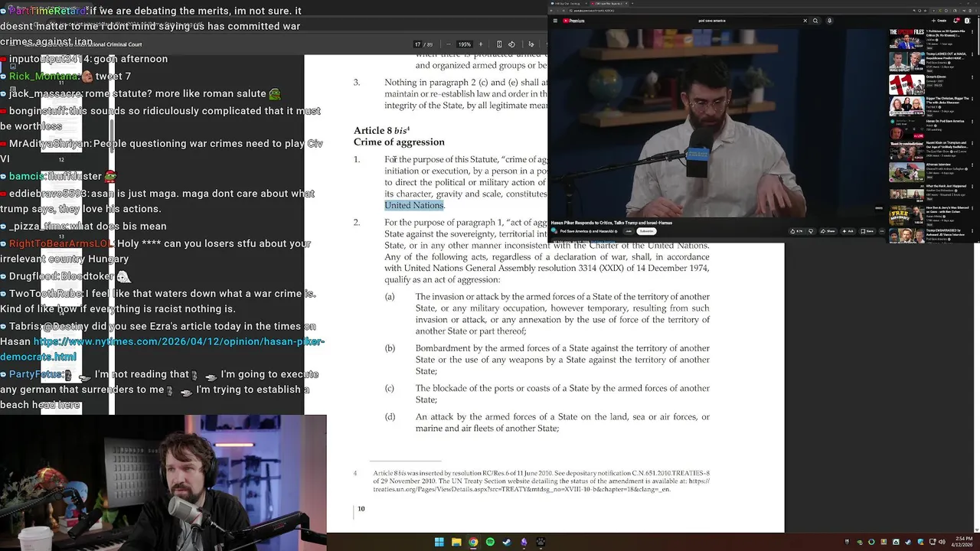
Task: Click the YouTube Premium logo
Action: tap(573, 21)
